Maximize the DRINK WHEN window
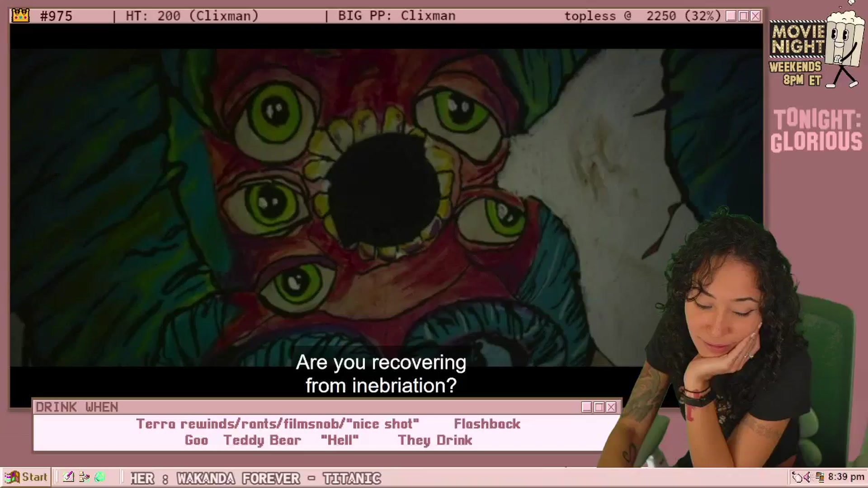 click(599, 407)
